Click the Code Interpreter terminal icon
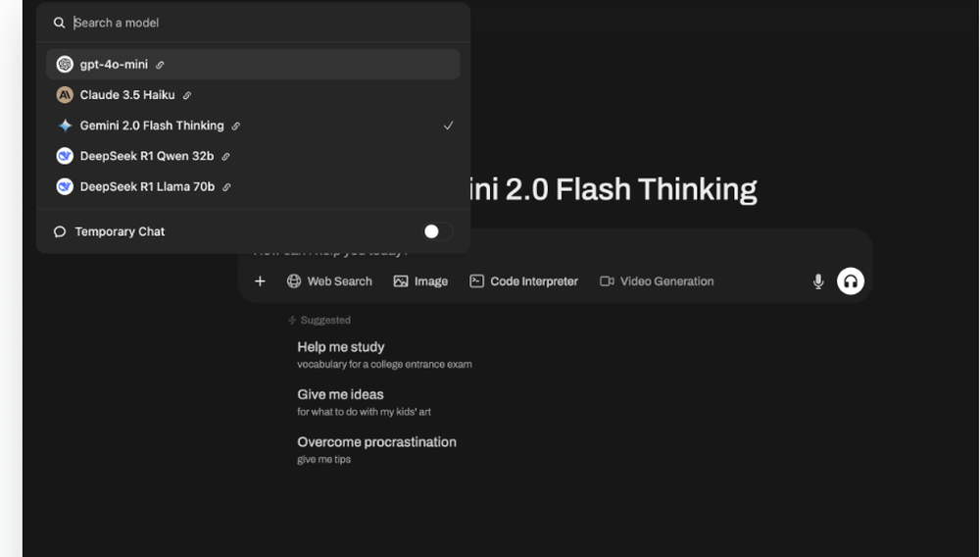980x557 pixels. (x=477, y=281)
